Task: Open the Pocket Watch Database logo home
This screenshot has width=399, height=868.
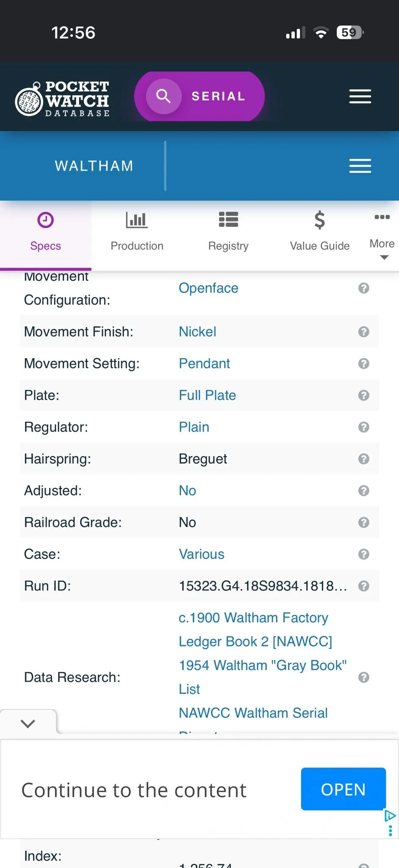Action: [62, 99]
